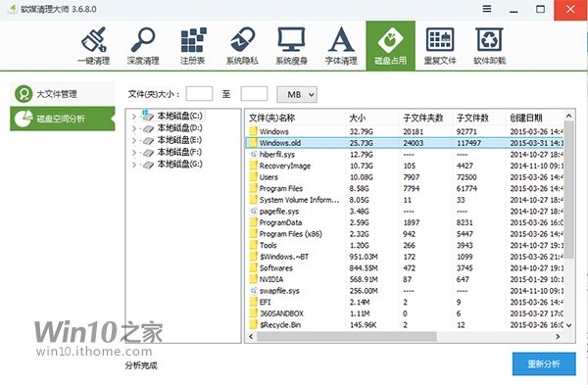Screen dimensions: 588x385
Task: Open the 一键清理 one-click clean tool
Action: pyautogui.click(x=94, y=46)
